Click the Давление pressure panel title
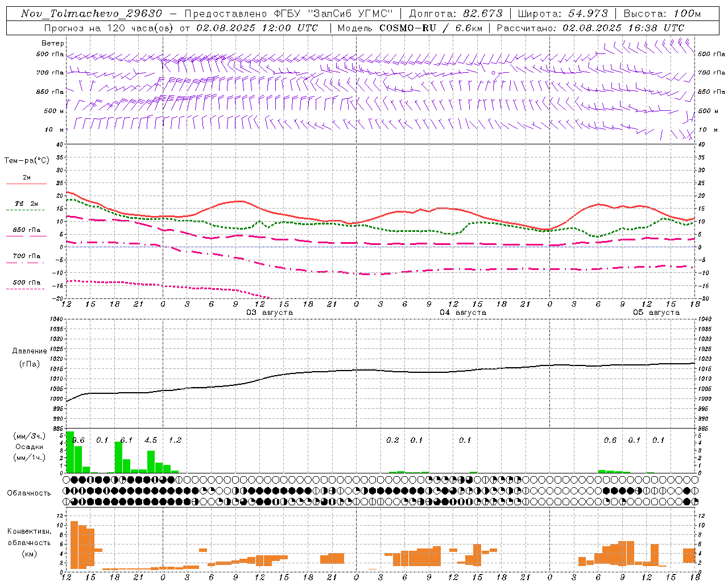 pyautogui.click(x=30, y=351)
